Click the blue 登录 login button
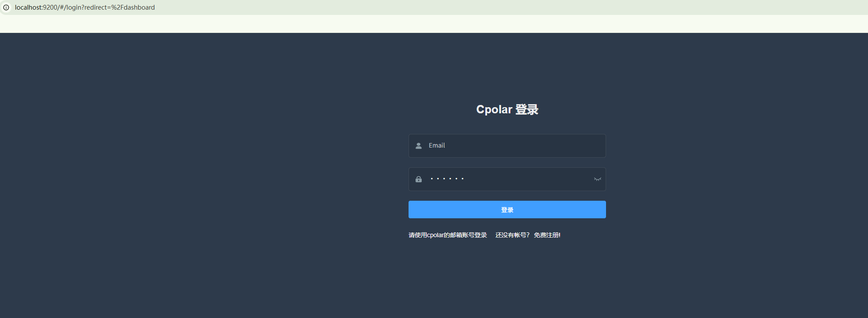This screenshot has height=318, width=868. click(507, 210)
